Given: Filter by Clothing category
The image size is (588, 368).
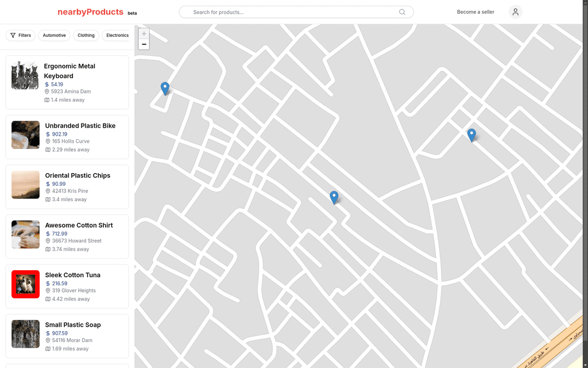Looking at the screenshot, I should 86,35.
